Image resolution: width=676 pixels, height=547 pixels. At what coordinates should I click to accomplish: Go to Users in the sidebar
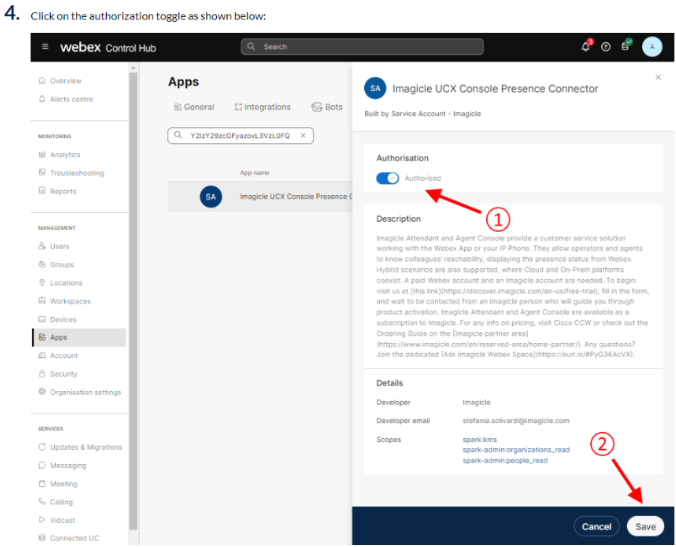pos(60,246)
